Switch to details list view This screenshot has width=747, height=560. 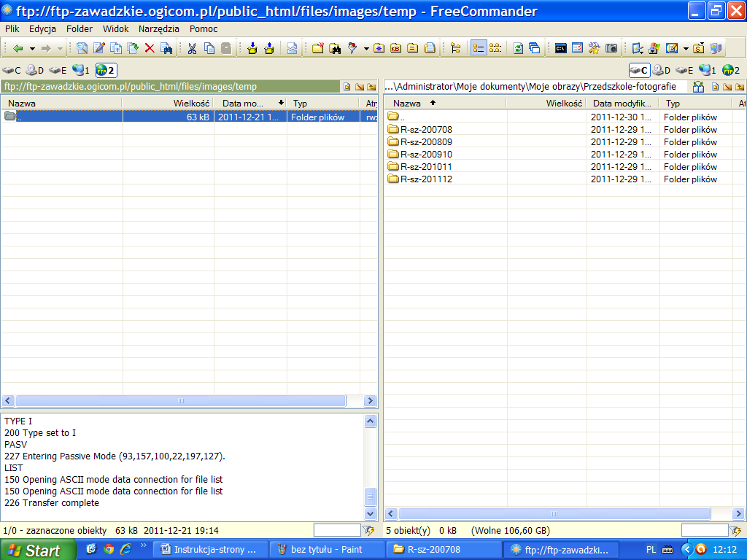(479, 48)
